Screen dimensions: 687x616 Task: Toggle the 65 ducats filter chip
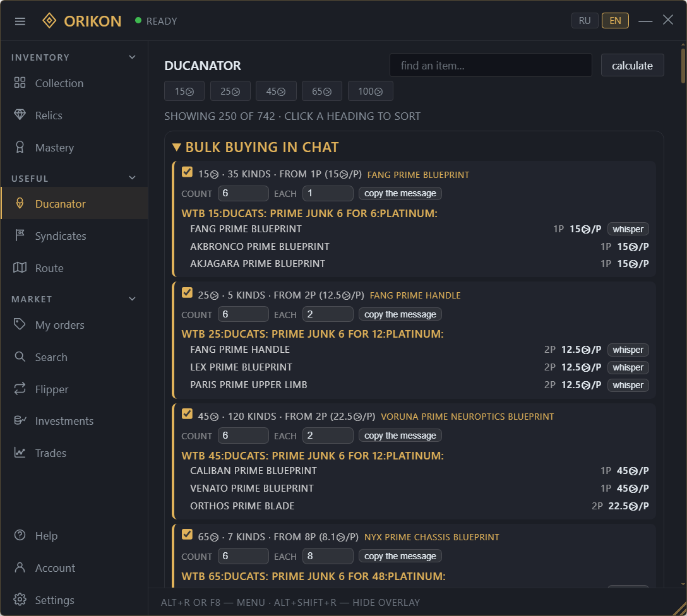click(321, 91)
